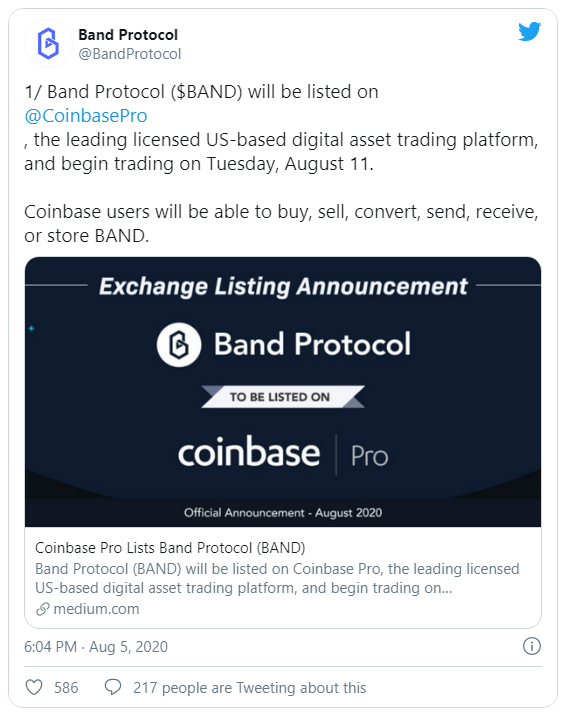Image resolution: width=565 pixels, height=716 pixels.
Task: Click the coinbase Pro logo in the card
Action: pos(283,453)
